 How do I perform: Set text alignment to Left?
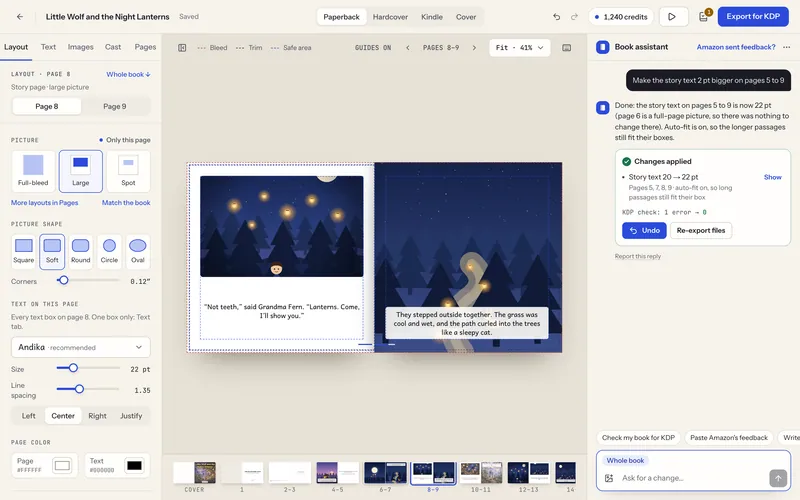(x=29, y=416)
